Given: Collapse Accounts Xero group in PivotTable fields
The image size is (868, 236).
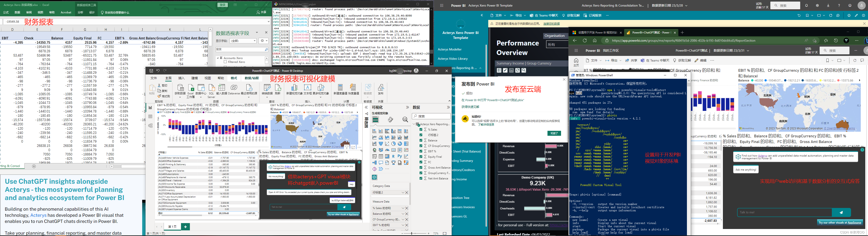Looking at the screenshot, I should (x=218, y=58).
